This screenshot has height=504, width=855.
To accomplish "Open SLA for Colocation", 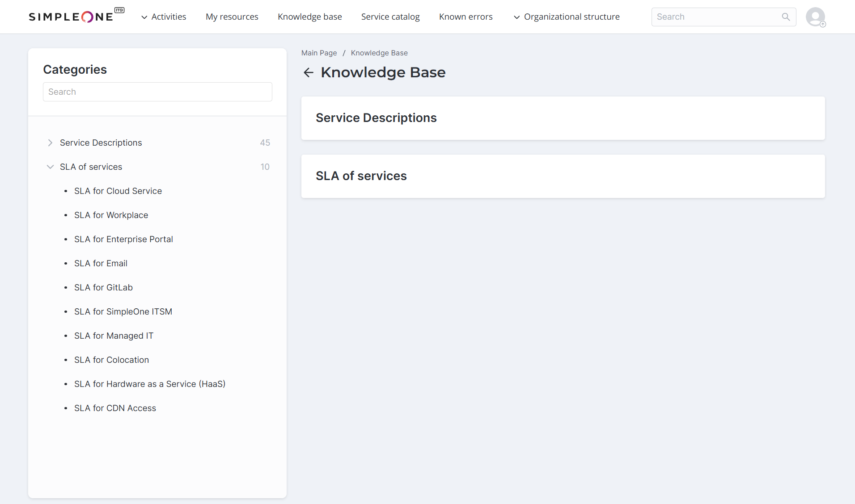I will [112, 360].
